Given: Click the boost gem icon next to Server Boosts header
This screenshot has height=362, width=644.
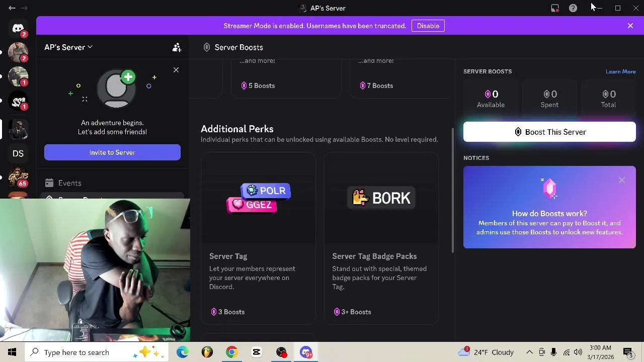Looking at the screenshot, I should click(207, 47).
